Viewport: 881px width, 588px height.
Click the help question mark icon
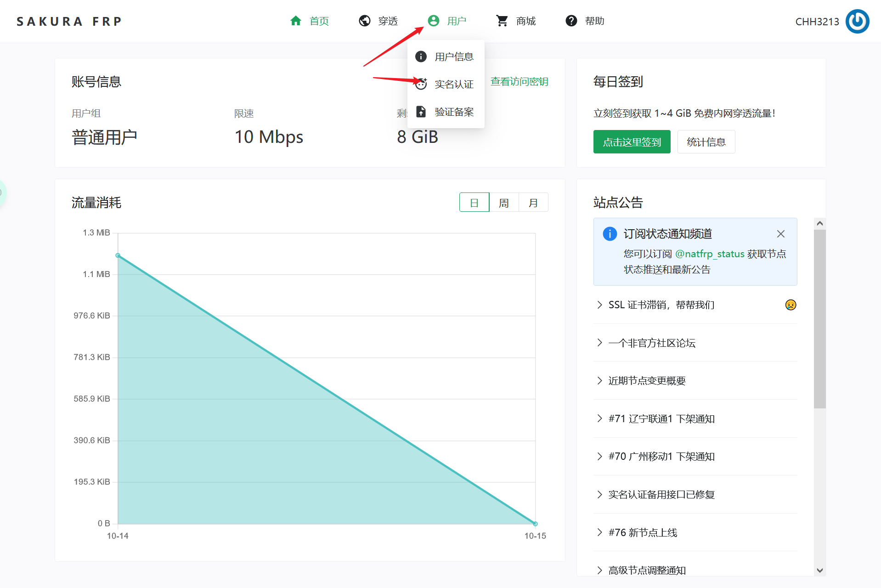pos(571,21)
